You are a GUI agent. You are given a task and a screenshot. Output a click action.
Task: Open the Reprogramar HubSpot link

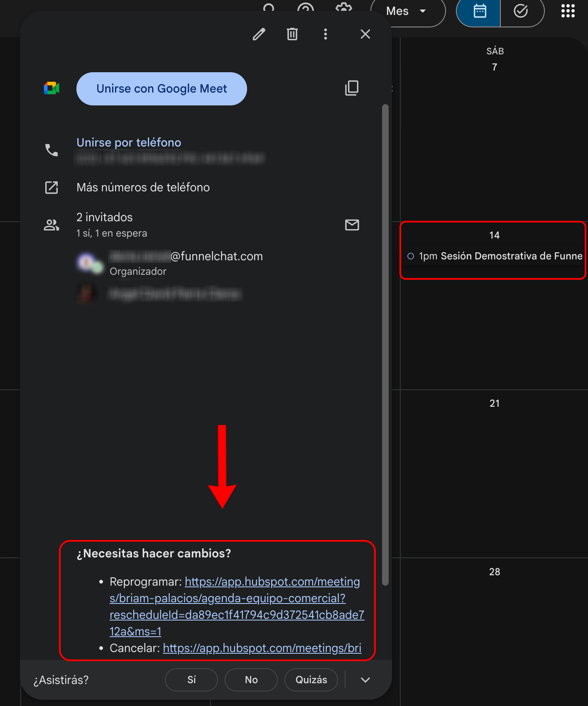[x=237, y=606]
